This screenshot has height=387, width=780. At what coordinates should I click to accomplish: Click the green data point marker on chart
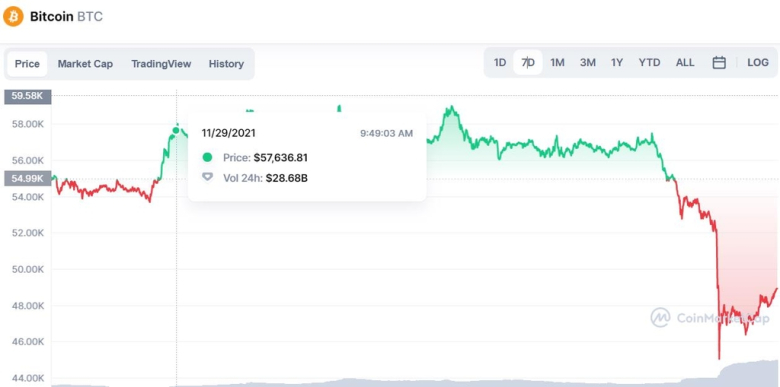pyautogui.click(x=176, y=130)
